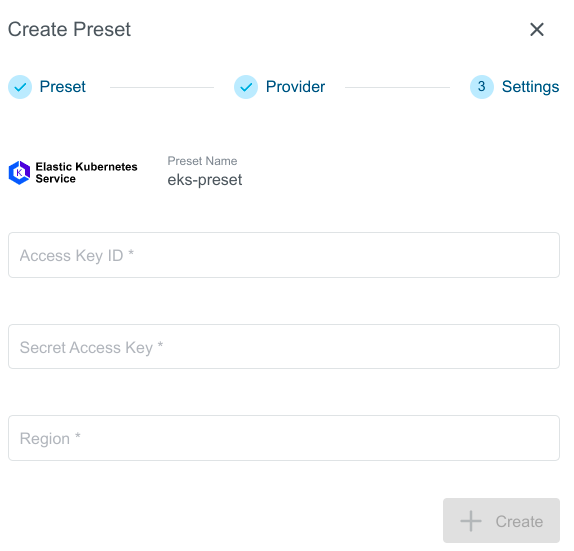Go back to the Preset step label
Image resolution: width=574 pixels, height=551 pixels.
(63, 87)
